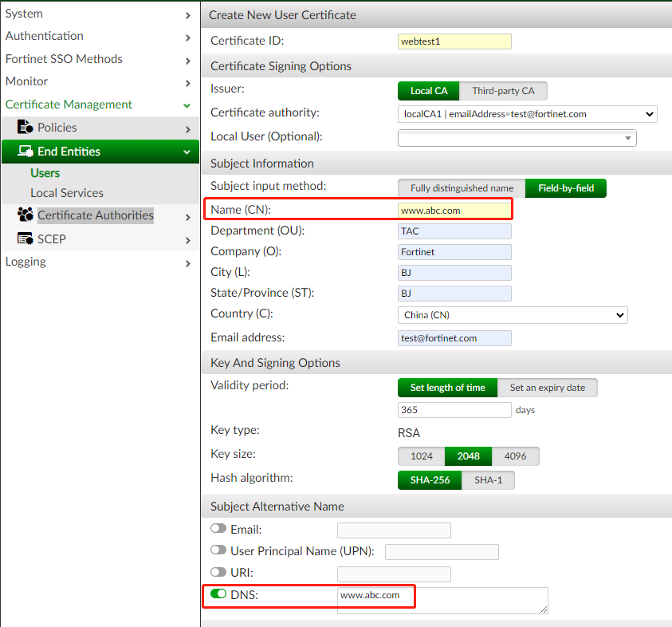The height and width of the screenshot is (627, 672).
Task: Click the End Entities icon
Action: [25, 152]
